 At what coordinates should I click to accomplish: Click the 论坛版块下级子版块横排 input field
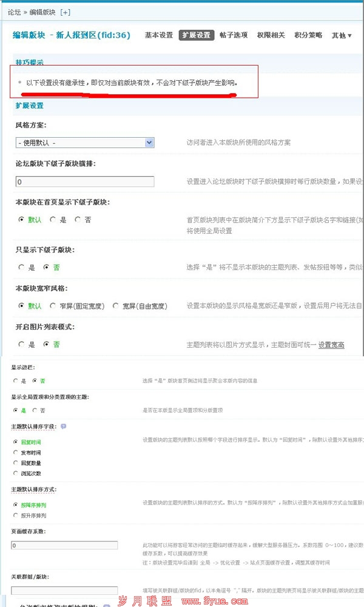pos(85,181)
